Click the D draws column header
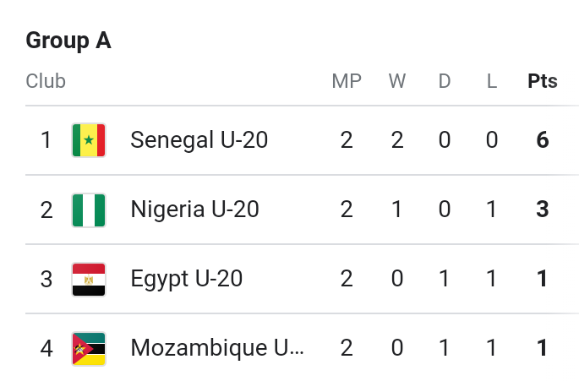Viewport: 579px width, 392px height. (445, 81)
